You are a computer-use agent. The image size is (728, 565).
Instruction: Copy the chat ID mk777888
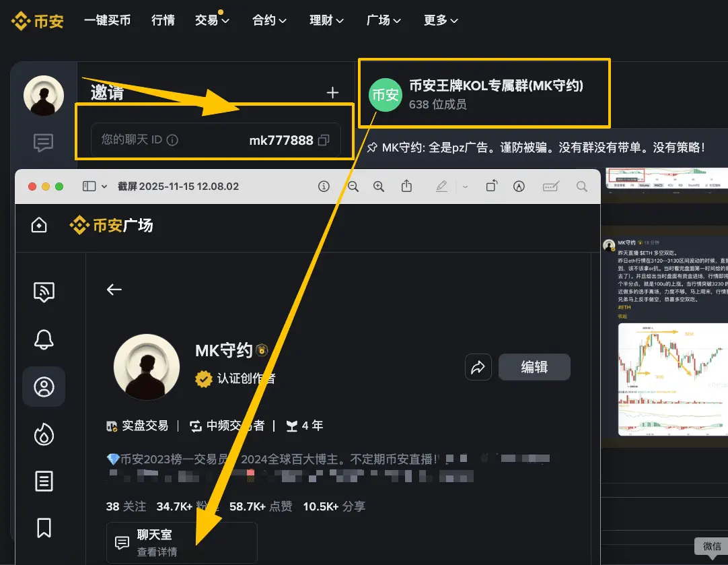[324, 140]
